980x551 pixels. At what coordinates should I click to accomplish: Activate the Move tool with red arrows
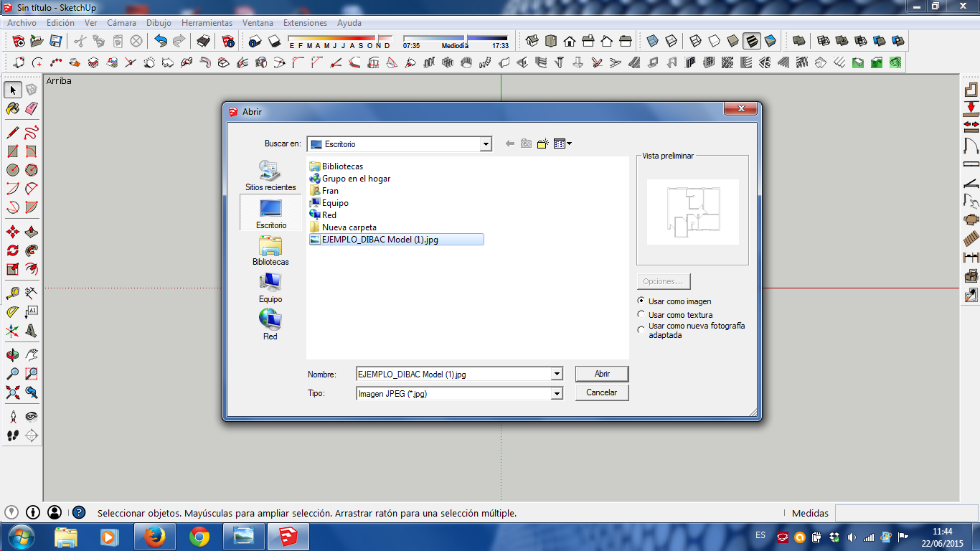(x=13, y=232)
